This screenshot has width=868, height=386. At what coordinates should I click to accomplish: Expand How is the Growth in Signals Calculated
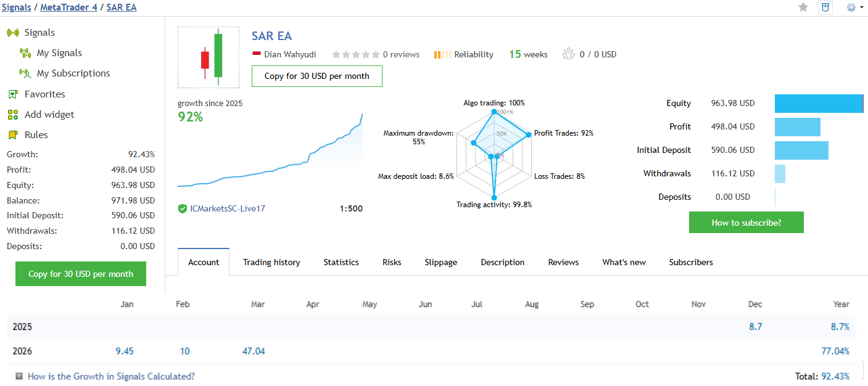tap(111, 376)
